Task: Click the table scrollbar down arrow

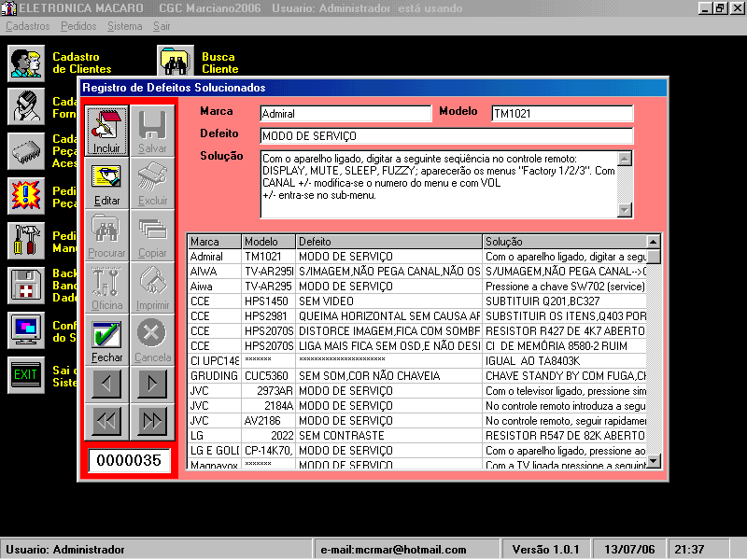Action: 654,460
